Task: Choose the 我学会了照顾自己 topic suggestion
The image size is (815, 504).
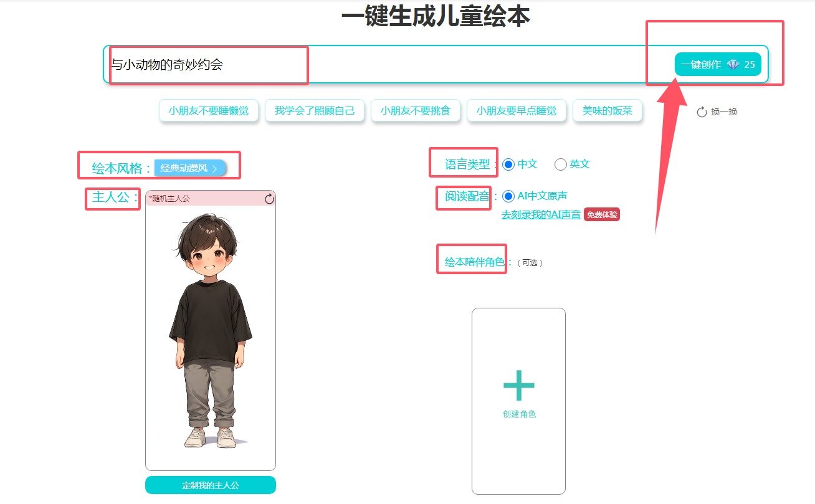Action: [x=315, y=111]
